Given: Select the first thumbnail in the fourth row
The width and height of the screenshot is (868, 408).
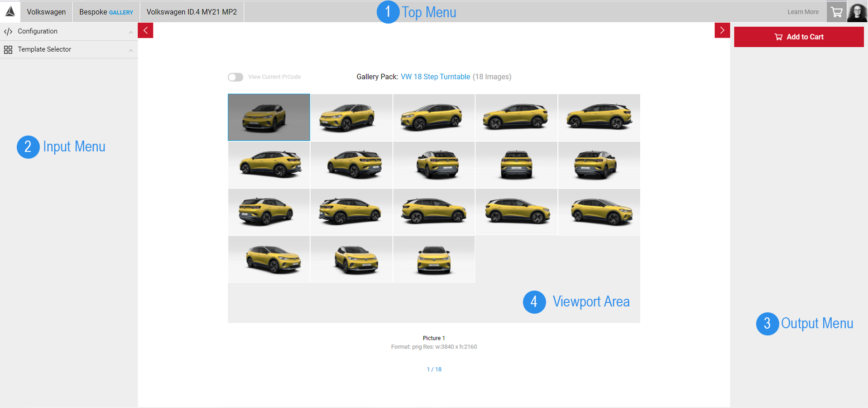Looking at the screenshot, I should (x=269, y=259).
